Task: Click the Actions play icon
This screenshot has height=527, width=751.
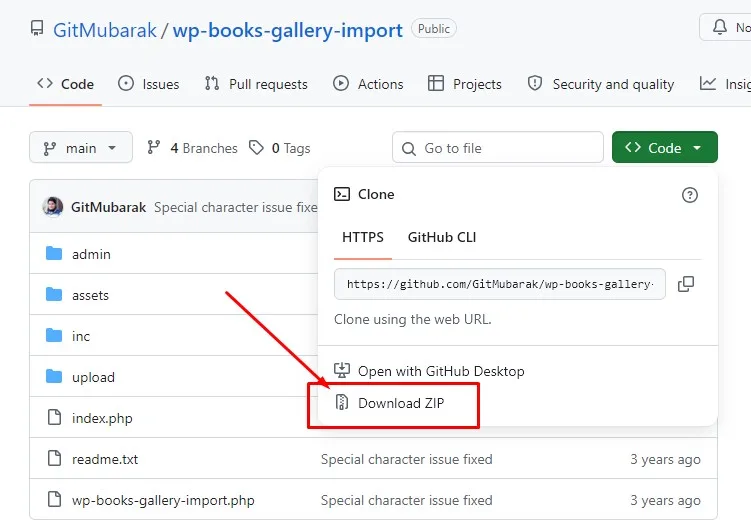Action: (341, 83)
